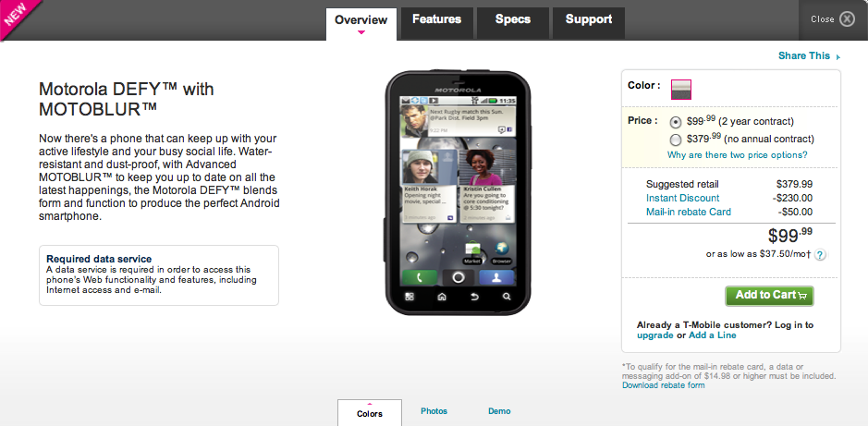Show the Photos tab below the phone
This screenshot has height=426, width=868.
click(x=434, y=411)
